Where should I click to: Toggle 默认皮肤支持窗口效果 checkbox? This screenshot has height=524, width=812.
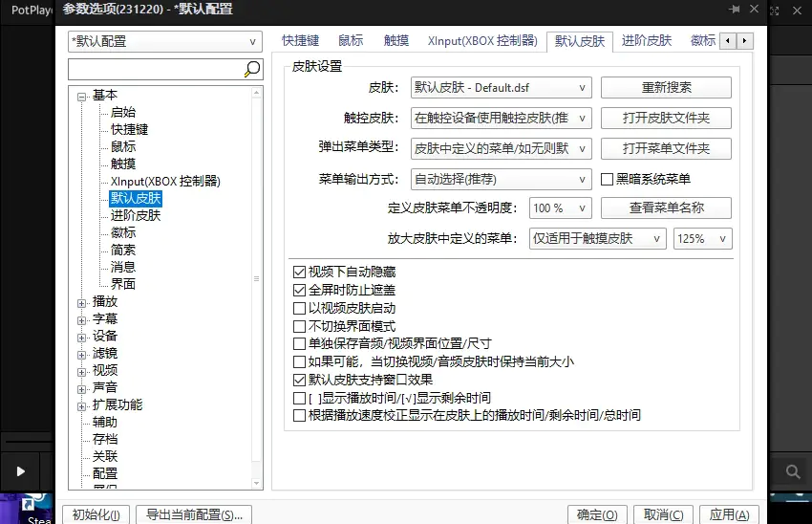point(299,380)
